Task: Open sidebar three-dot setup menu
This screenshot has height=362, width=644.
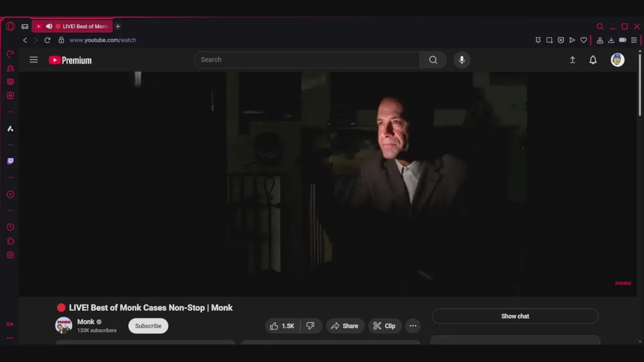Action: [x=10, y=338]
